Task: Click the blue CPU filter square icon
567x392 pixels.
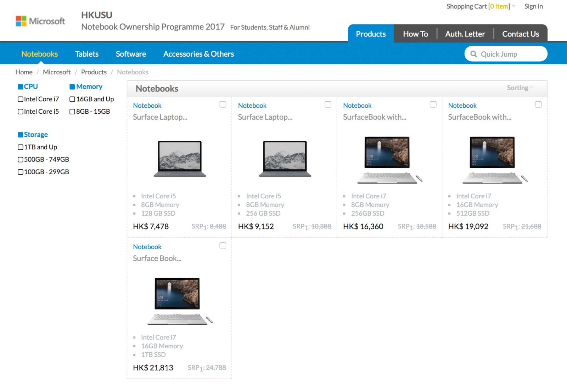Action: click(x=21, y=87)
